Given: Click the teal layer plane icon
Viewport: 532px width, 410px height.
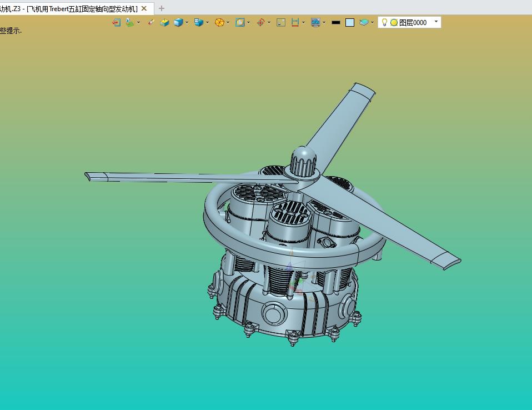Looking at the screenshot, I should click(x=364, y=22).
